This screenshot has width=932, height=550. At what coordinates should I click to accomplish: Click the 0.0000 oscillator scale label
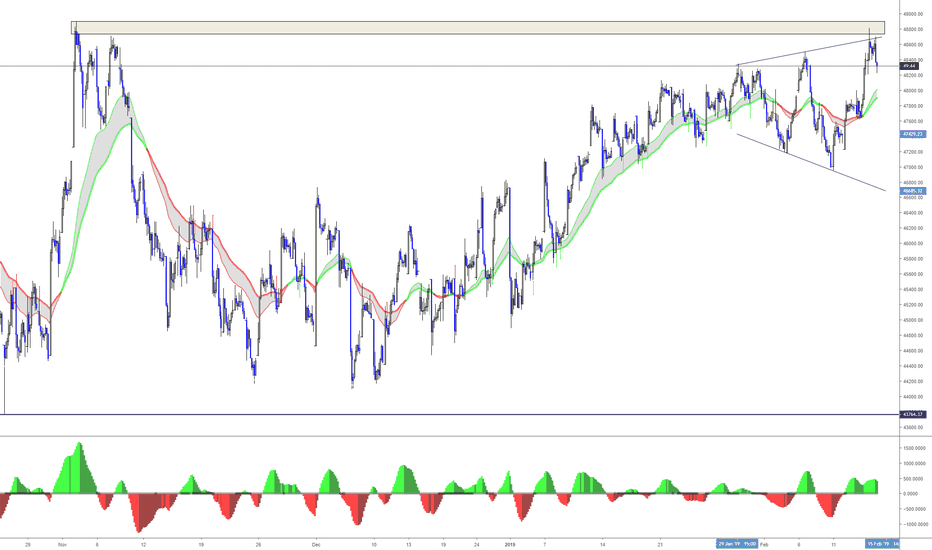(913, 494)
